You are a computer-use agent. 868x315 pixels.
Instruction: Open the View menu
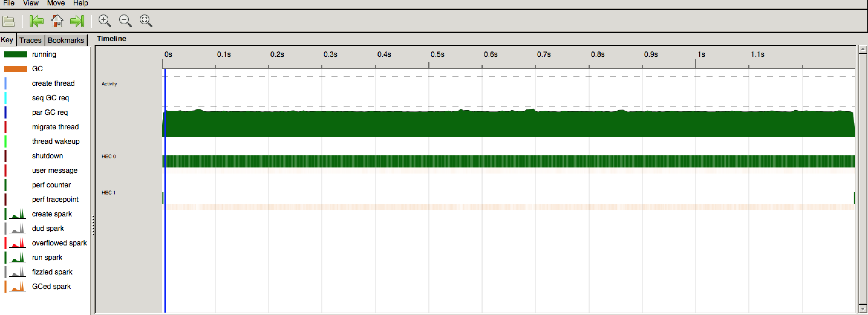[31, 3]
